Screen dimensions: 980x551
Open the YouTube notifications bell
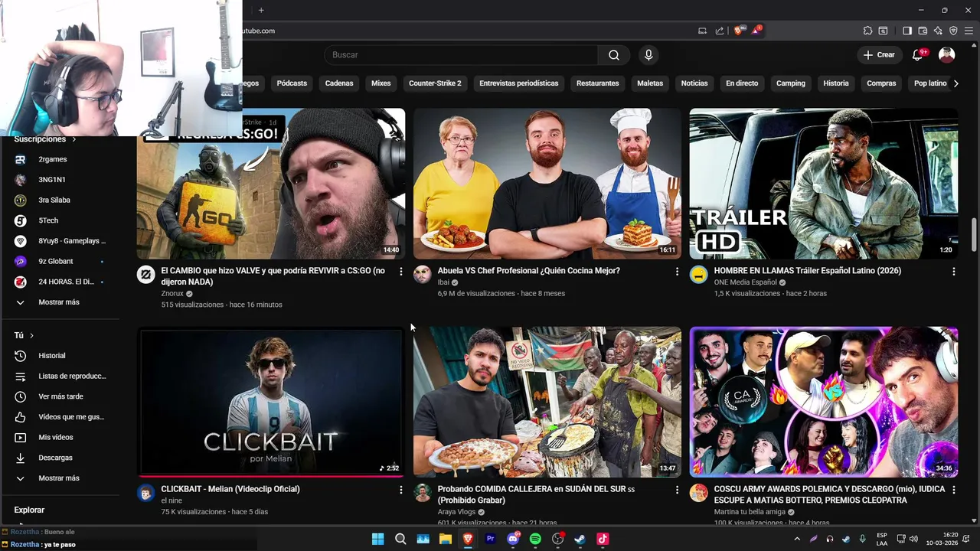[919, 54]
